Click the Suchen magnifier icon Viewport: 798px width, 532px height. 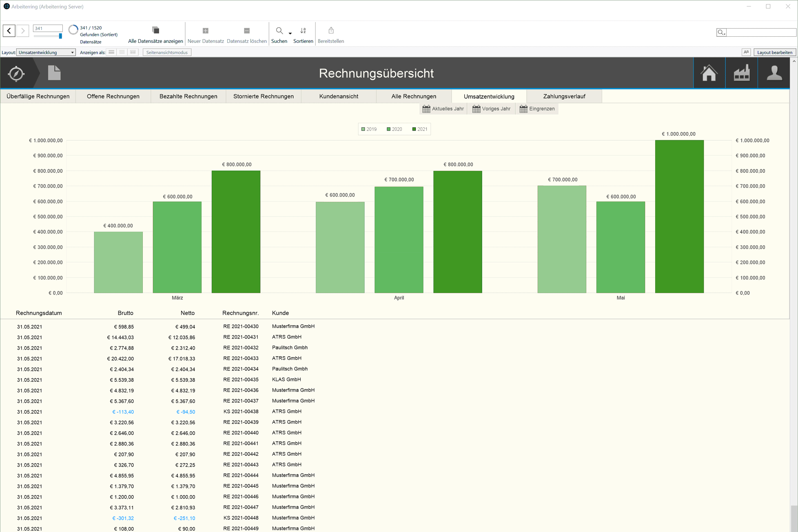pos(279,31)
